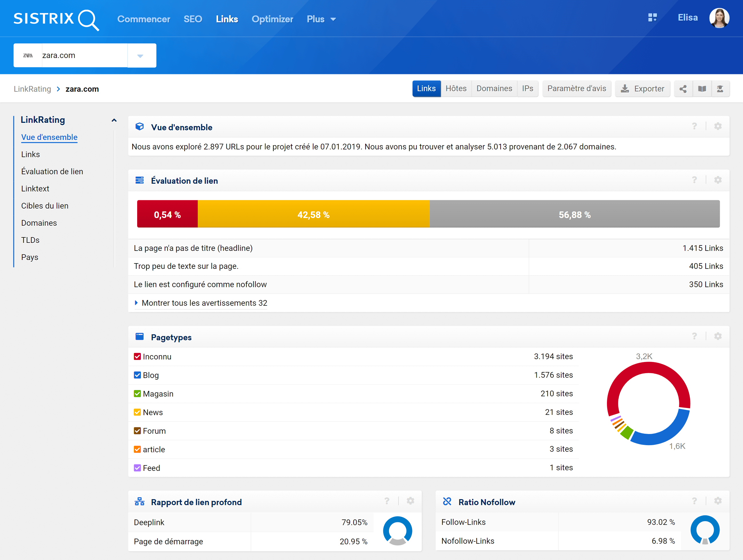Open the Plus dropdown menu
Image resolution: width=743 pixels, height=560 pixels.
coord(321,19)
